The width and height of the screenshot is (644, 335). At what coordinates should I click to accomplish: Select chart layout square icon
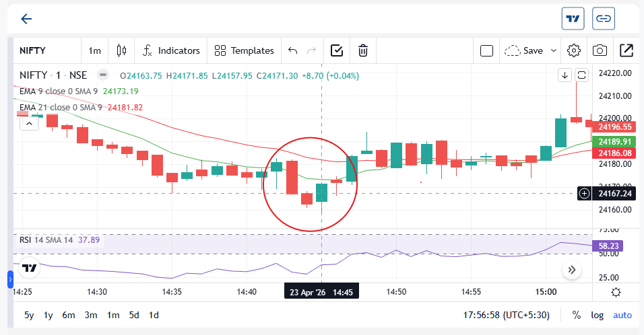point(486,50)
